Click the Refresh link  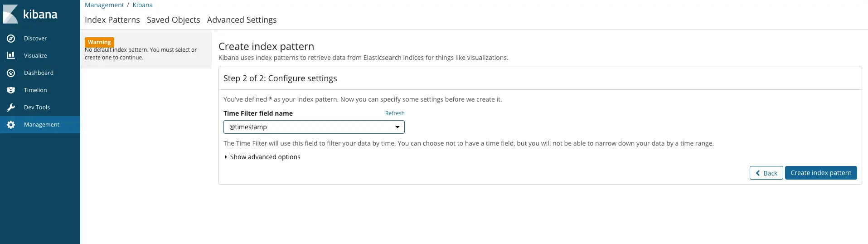tap(395, 113)
